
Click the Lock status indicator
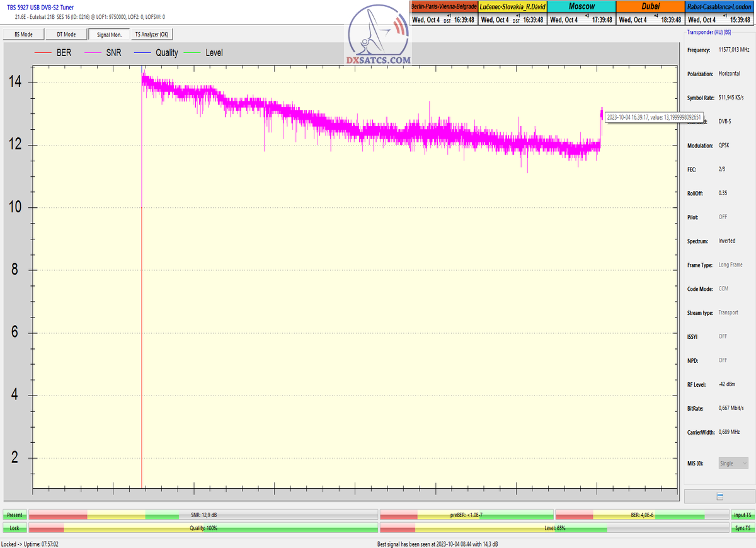[14, 527]
